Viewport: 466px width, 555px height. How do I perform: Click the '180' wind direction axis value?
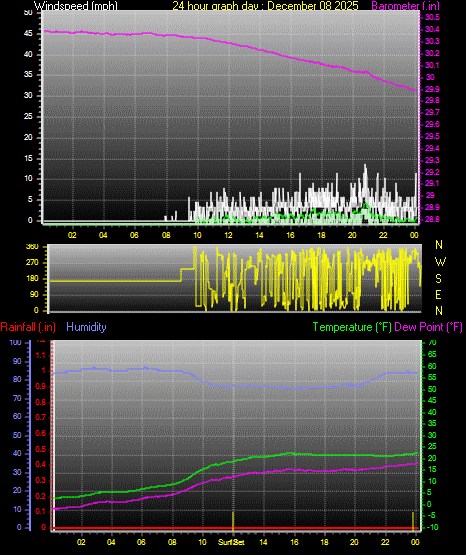32,279
